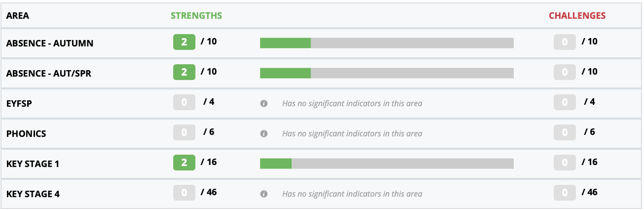This screenshot has width=644, height=210.
Task: Click the info icon in the EYFSP row
Action: point(264,104)
